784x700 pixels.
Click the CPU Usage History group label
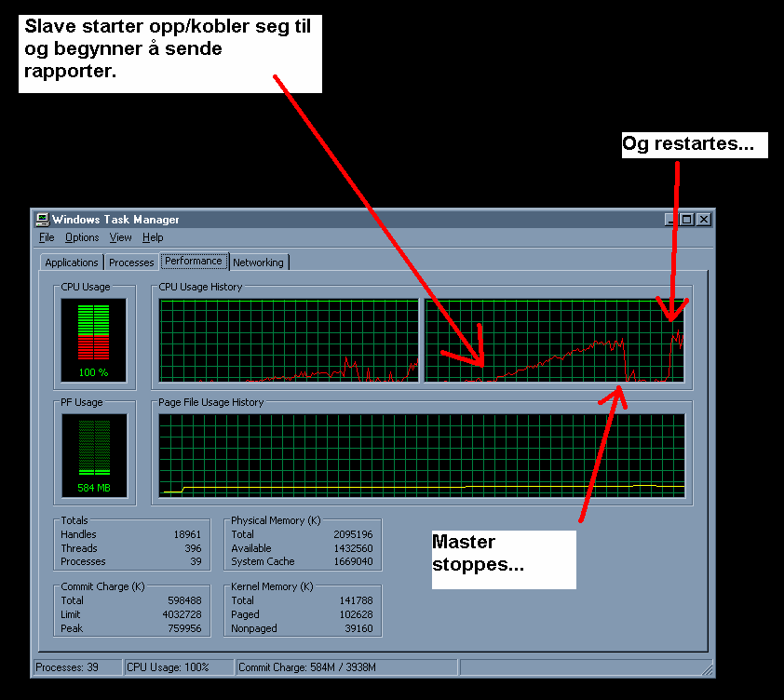tap(200, 287)
